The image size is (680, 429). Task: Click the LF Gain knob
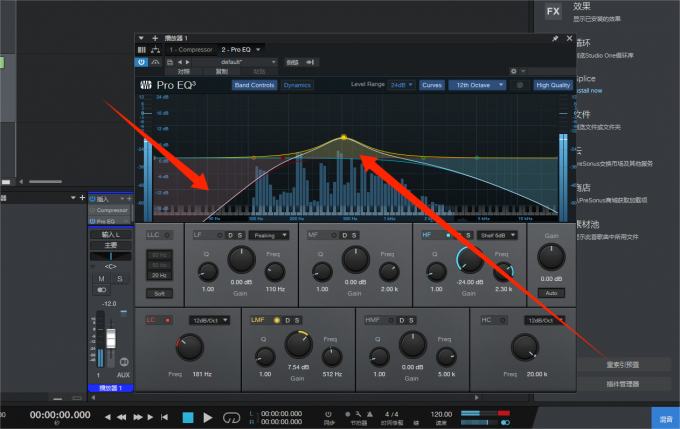click(x=242, y=260)
